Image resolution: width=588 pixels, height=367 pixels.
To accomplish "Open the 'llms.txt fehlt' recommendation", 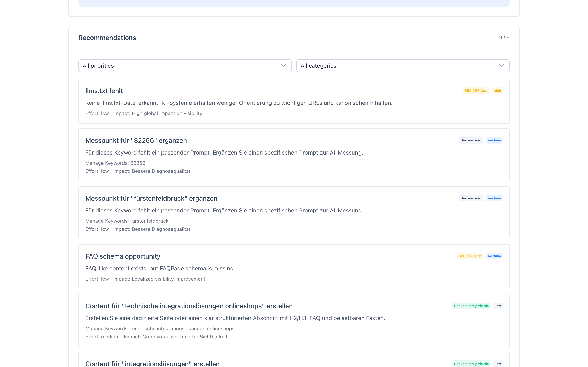I will [104, 91].
